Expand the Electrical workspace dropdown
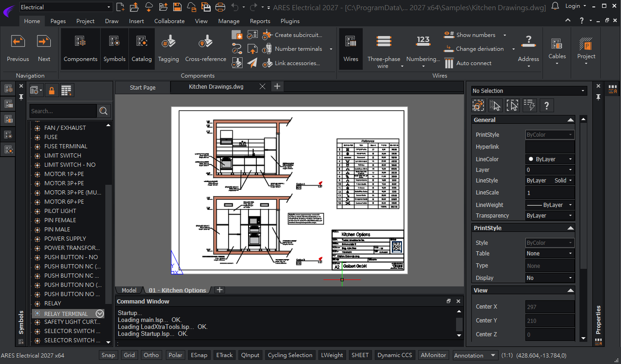 pos(66,7)
